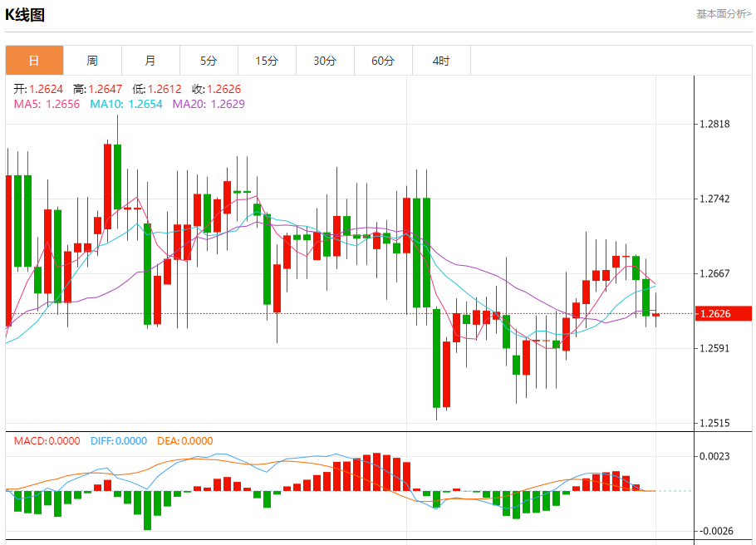
Task: Click the 1.2591 axis label
Action: point(714,348)
